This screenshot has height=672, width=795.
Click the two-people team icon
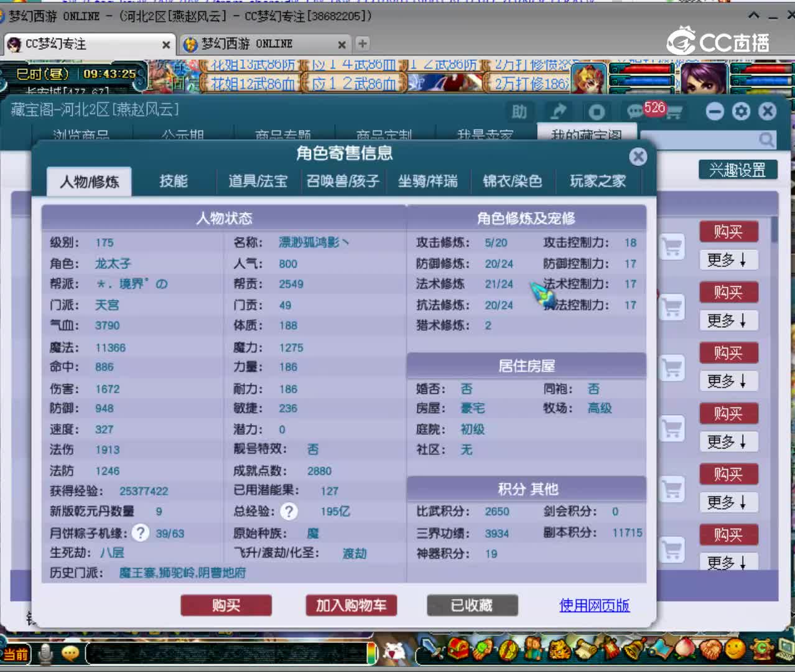pos(533,649)
